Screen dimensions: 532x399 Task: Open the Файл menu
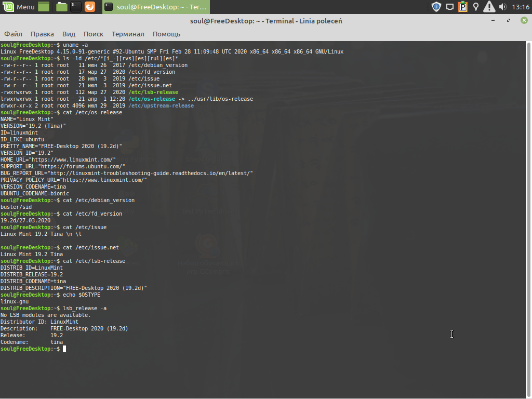pyautogui.click(x=13, y=34)
